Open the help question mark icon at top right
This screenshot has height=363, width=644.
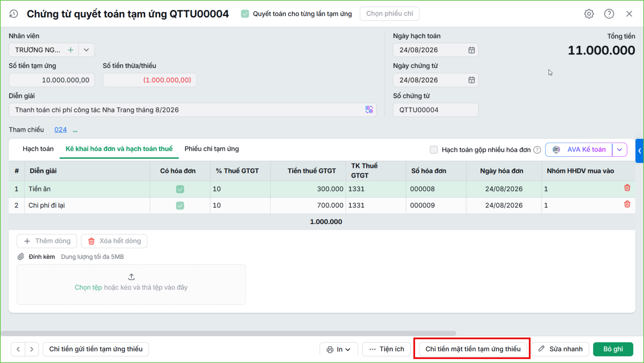[609, 14]
